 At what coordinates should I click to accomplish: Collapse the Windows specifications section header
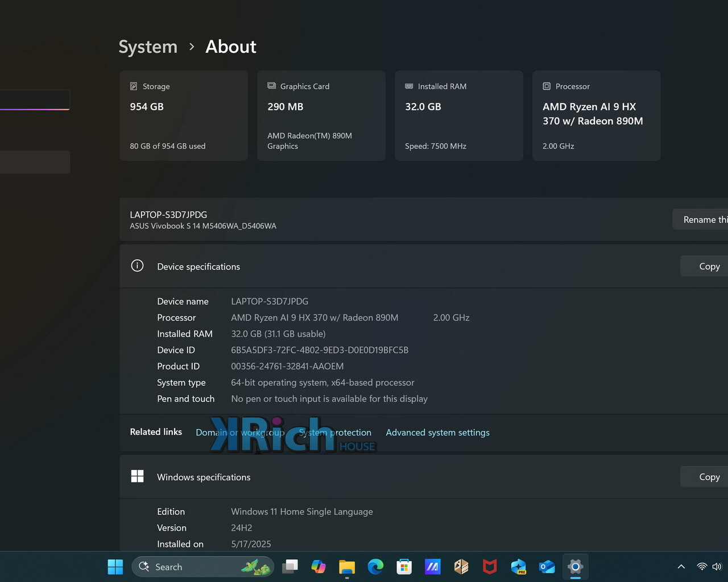click(424, 477)
